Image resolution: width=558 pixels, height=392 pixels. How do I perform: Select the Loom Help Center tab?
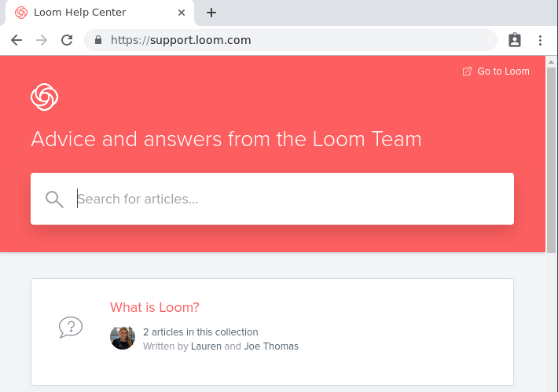coord(79,13)
